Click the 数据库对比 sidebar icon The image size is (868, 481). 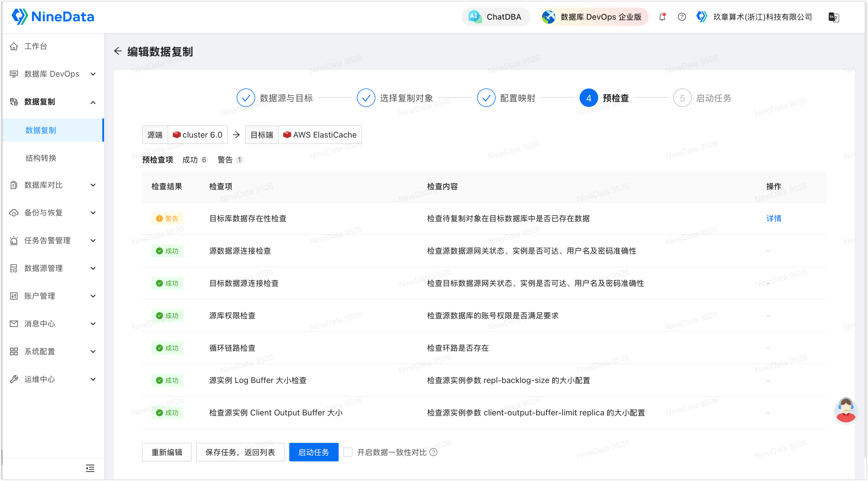[x=14, y=185]
